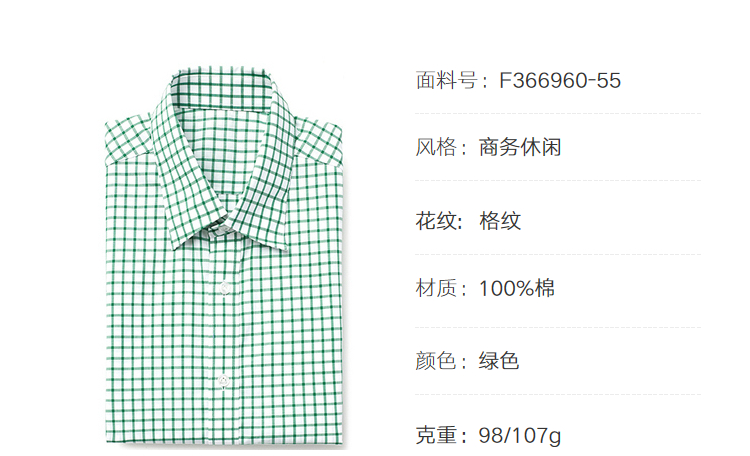The image size is (750, 456).
Task: Click the 98/107g weight value
Action: click(x=519, y=435)
